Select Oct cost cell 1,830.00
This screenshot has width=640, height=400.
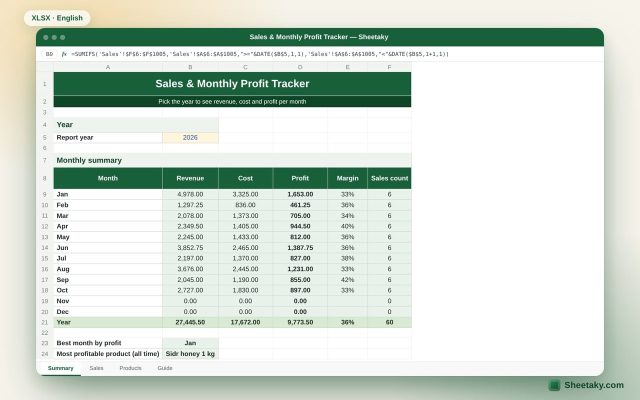245,290
